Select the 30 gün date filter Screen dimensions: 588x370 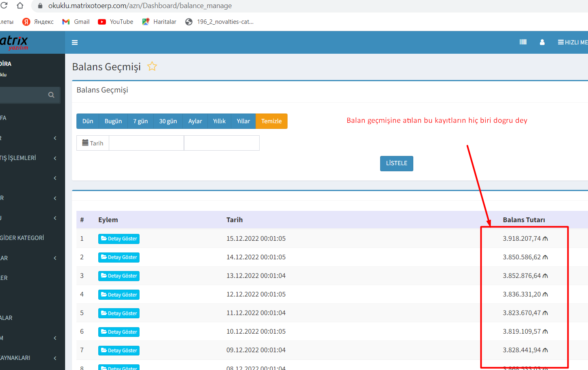coord(168,121)
